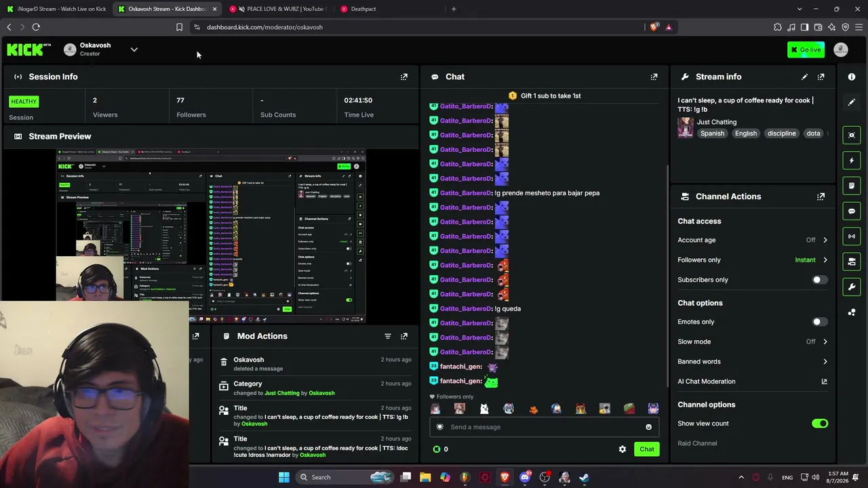
Task: Open chat settings gear icon
Action: tap(622, 449)
